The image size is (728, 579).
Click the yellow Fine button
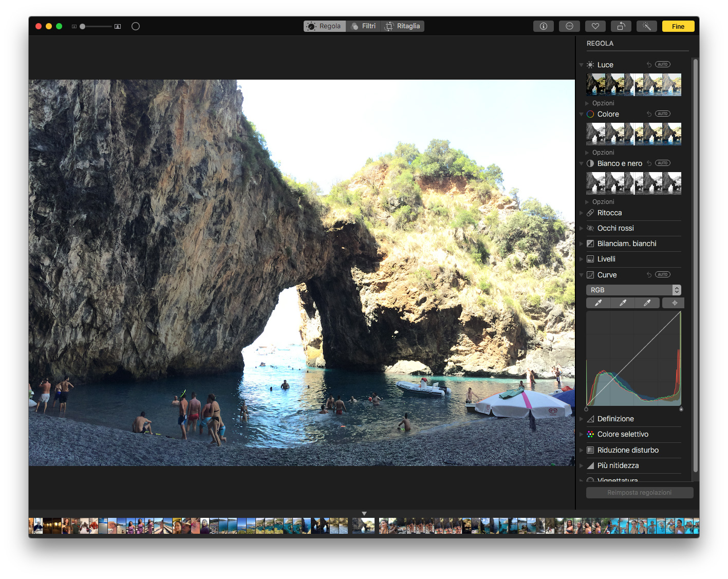tap(678, 26)
